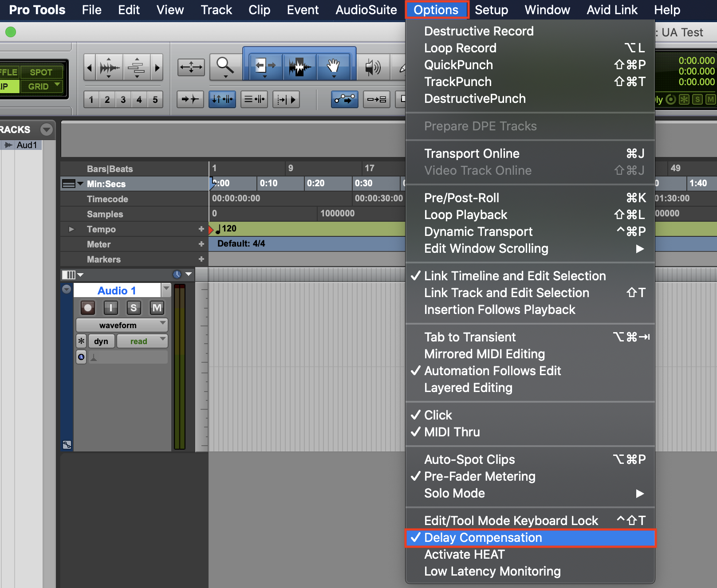
Task: Select the Grabber hand tool
Action: click(x=333, y=67)
